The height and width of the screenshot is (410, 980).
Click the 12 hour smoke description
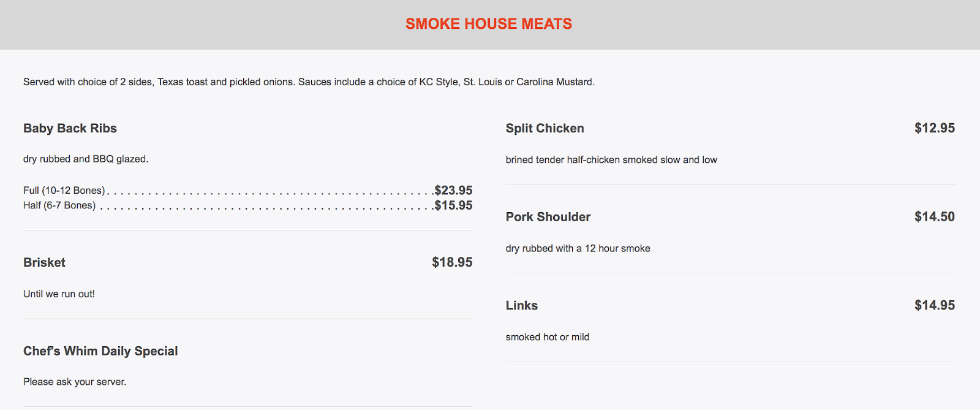click(x=578, y=249)
